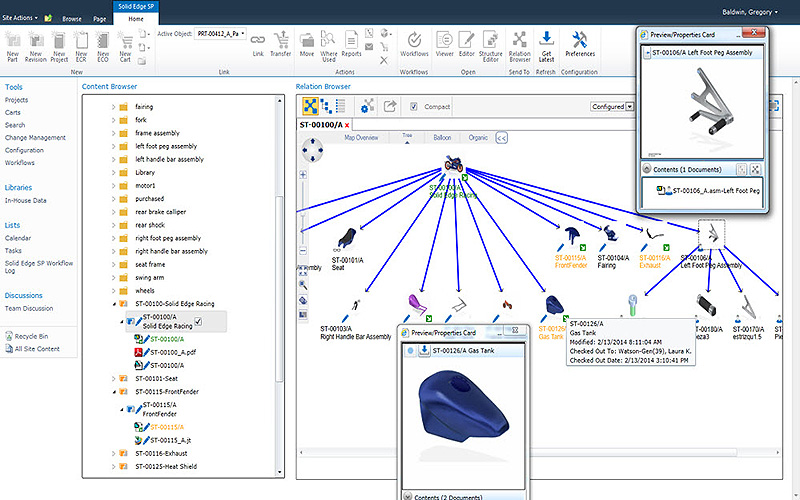The width and height of the screenshot is (800, 500).
Task: Expand the wheels folder
Action: point(113,291)
